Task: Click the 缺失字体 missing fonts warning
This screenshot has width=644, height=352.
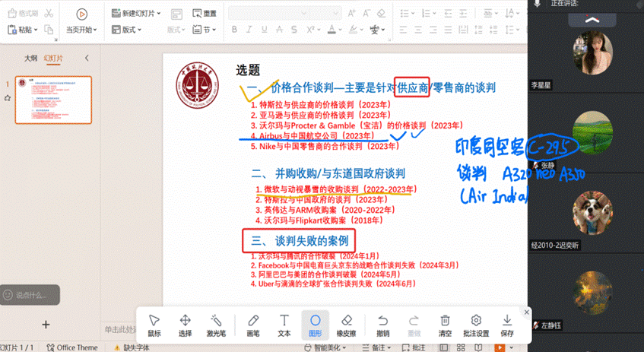Action: click(x=132, y=347)
